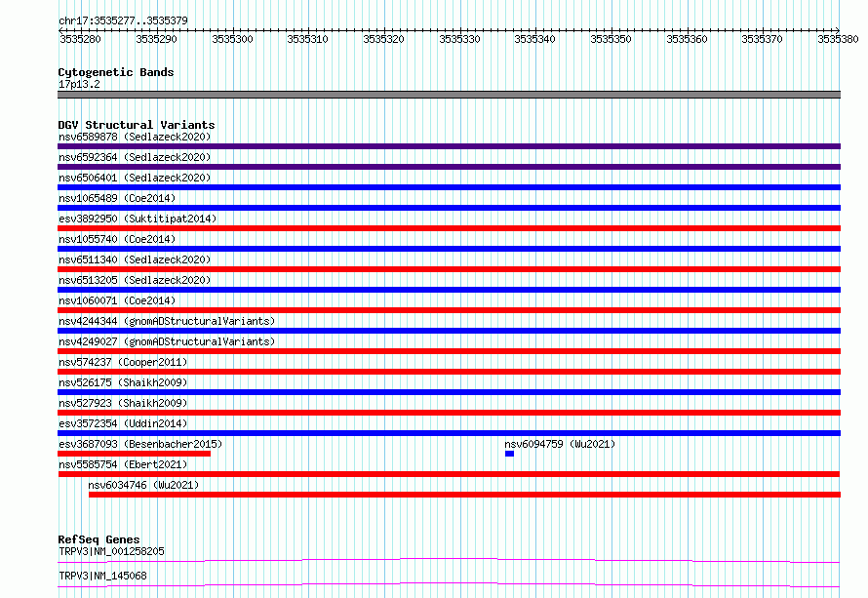Viewport: 868px width, 598px height.
Task: Click the blue bar under nsv1055740
Action: pyautogui.click(x=449, y=249)
